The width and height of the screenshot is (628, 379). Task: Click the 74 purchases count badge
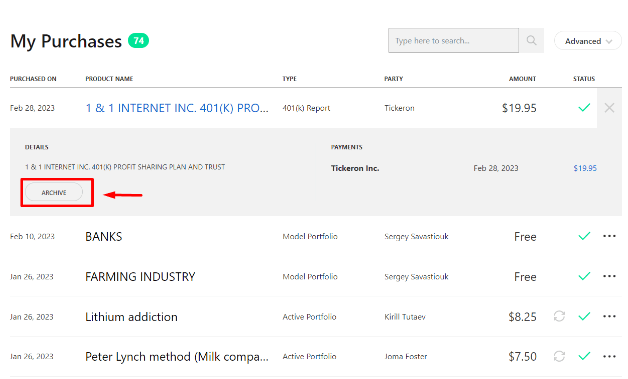139,40
